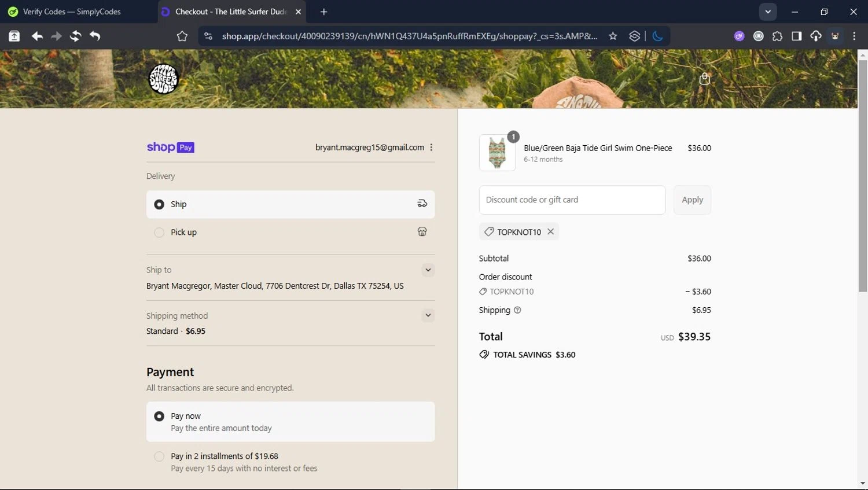
Task: Close the Checkout tab
Action: pos(298,12)
